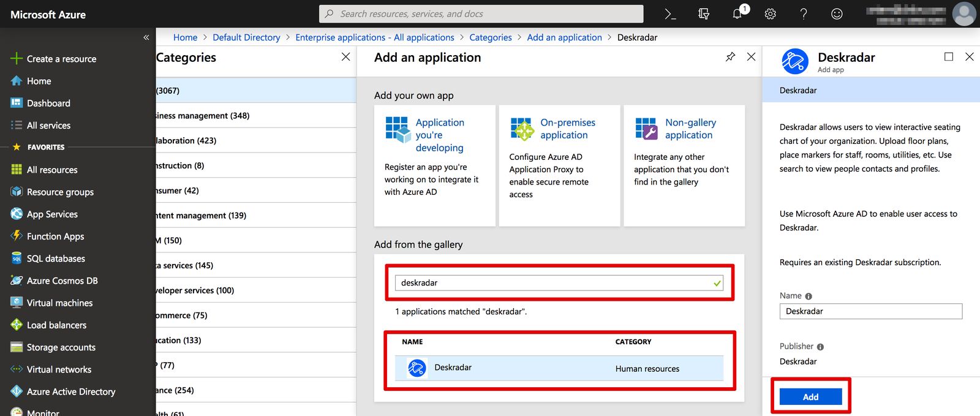Click the Monitor icon in sidebar
The height and width of the screenshot is (416, 980).
(17, 412)
